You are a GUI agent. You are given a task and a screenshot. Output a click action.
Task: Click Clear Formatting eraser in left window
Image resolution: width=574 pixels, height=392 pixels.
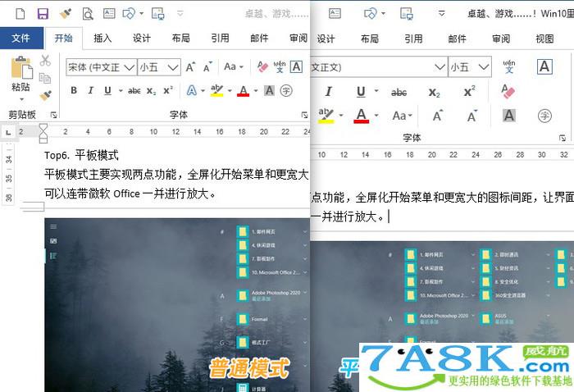coord(262,66)
